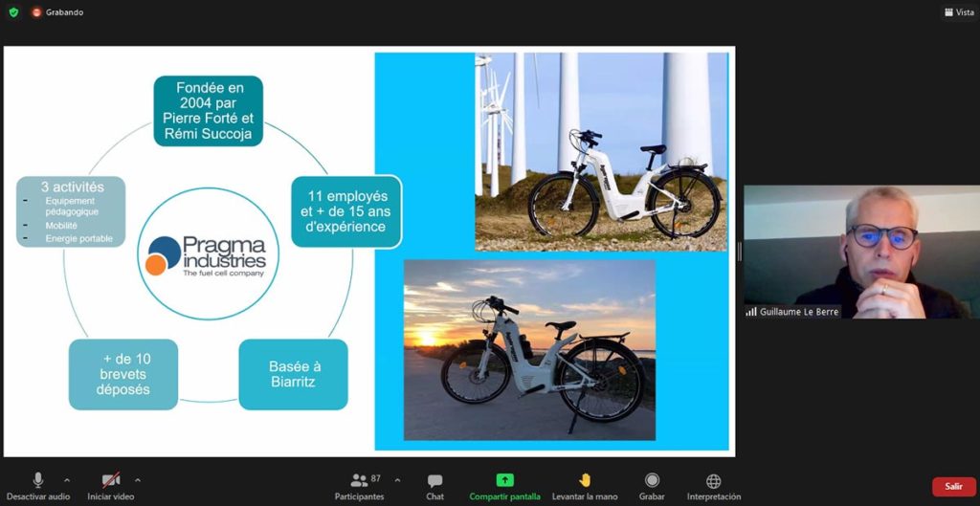Start recording with Grabar button
Viewport: 980px width, 506px height.
tap(652, 480)
